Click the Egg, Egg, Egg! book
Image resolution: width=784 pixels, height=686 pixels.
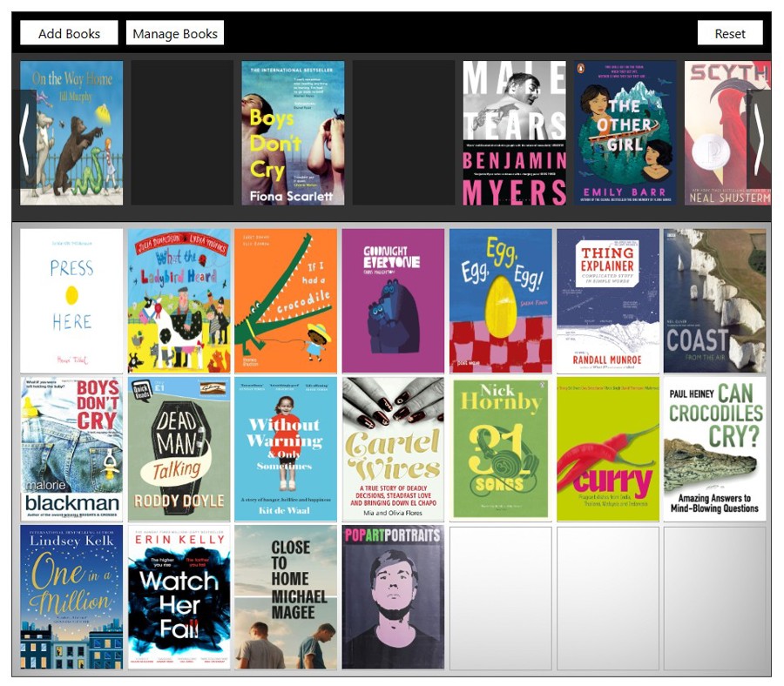point(501,301)
